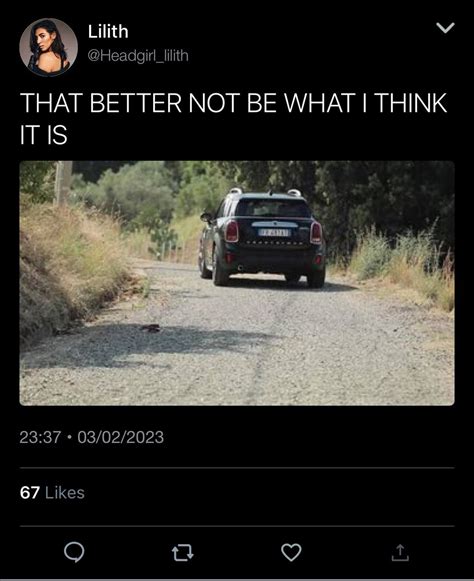Like the tweet with the heart icon
Viewport: 474px width, 581px height.
pos(291,552)
